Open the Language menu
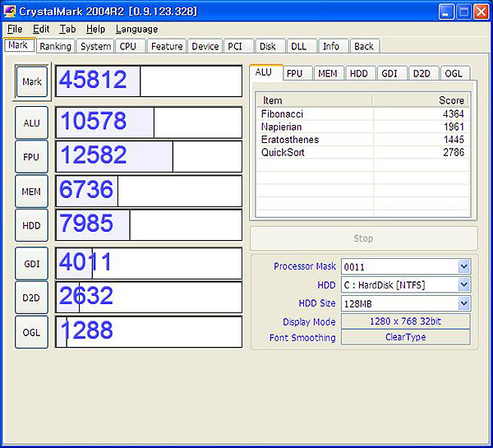Viewport: 493px width, 448px height. click(x=136, y=29)
